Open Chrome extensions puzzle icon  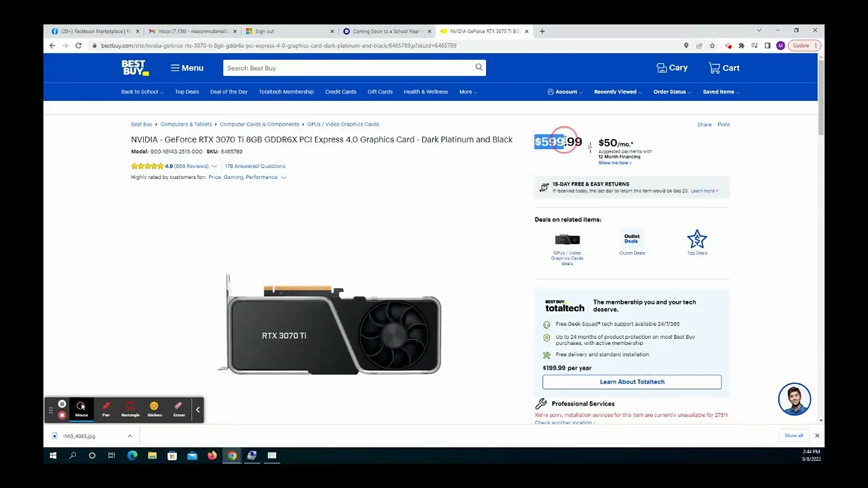pyautogui.click(x=741, y=45)
